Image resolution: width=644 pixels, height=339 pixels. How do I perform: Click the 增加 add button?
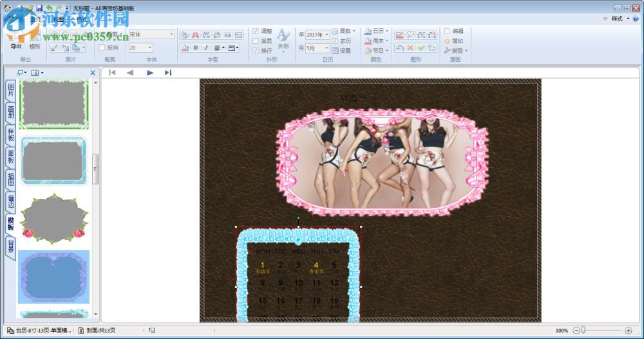pos(454,41)
